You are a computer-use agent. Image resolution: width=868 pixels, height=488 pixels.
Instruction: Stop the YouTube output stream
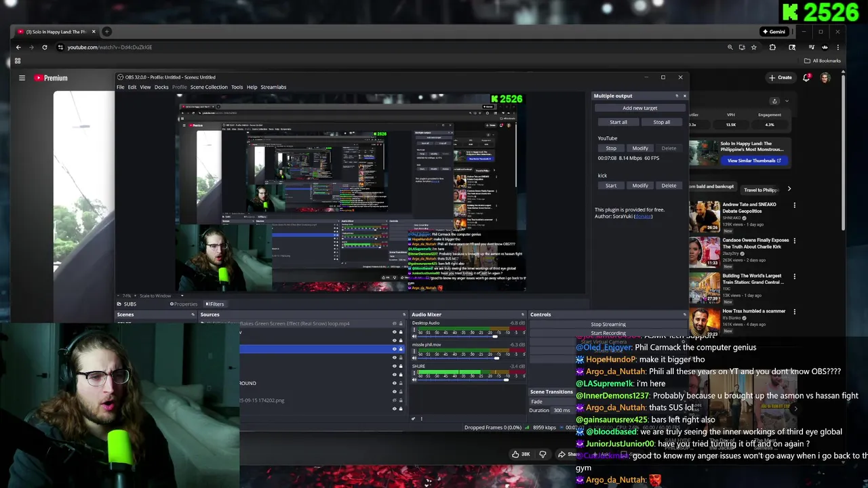[x=611, y=148]
